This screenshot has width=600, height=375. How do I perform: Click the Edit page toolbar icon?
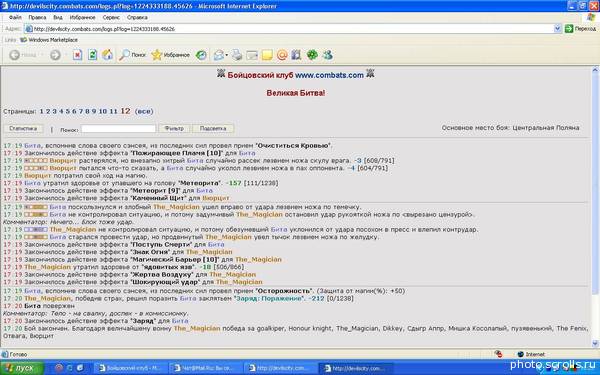tap(252, 55)
